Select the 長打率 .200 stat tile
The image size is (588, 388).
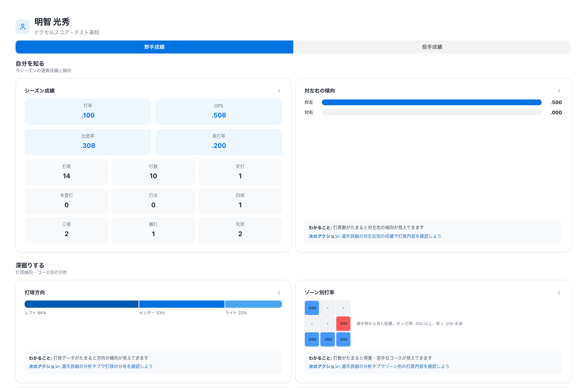click(219, 142)
